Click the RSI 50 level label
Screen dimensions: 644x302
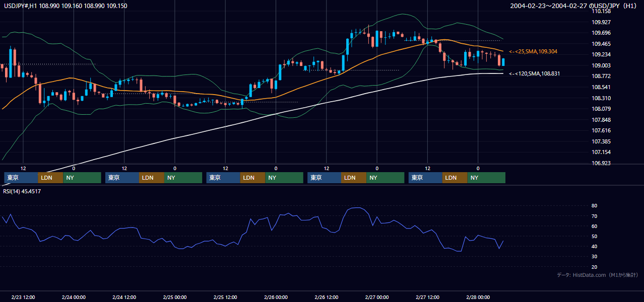(594, 236)
